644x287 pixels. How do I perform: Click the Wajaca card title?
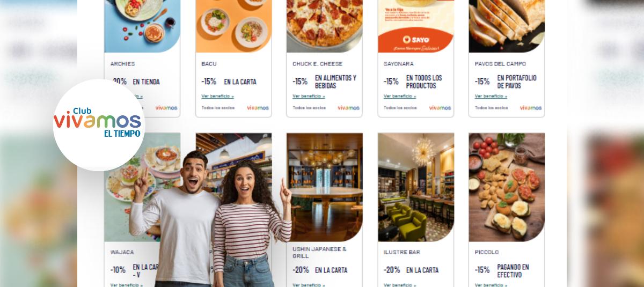(122, 252)
